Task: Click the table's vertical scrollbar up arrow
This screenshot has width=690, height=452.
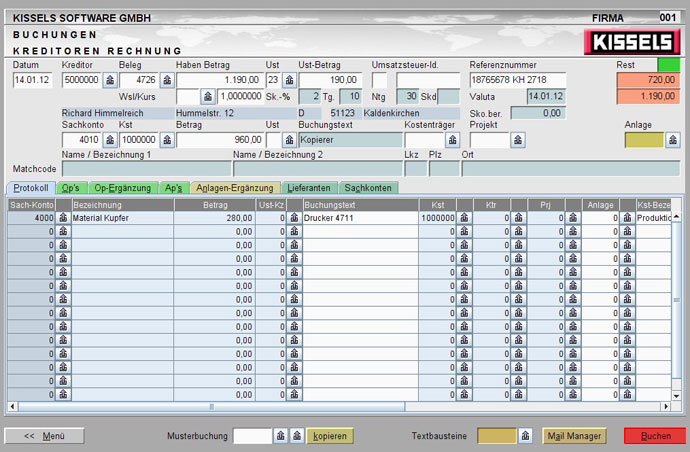Action: tap(676, 217)
